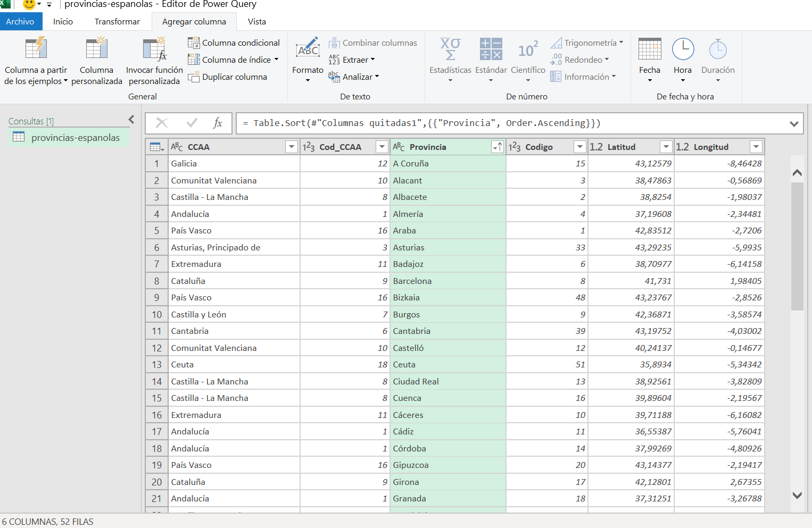The height and width of the screenshot is (528, 812).
Task: Open Redondeo options
Action: click(x=580, y=60)
